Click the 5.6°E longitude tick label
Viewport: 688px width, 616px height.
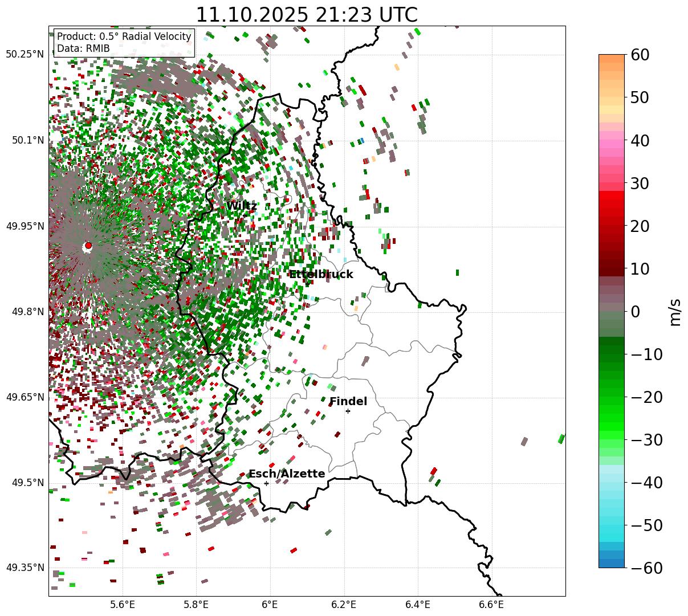coord(123,604)
